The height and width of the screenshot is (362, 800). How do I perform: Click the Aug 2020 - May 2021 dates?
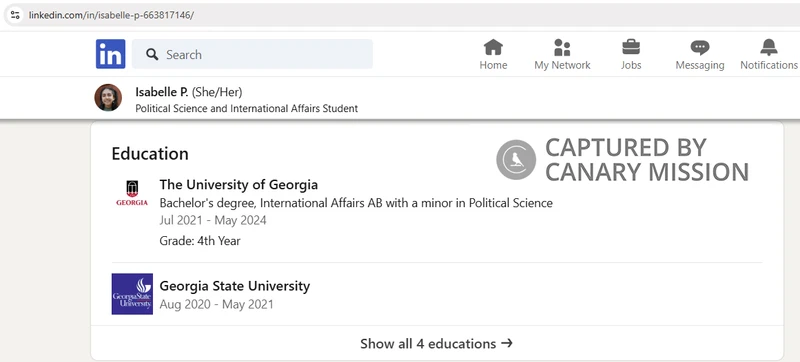pos(216,304)
